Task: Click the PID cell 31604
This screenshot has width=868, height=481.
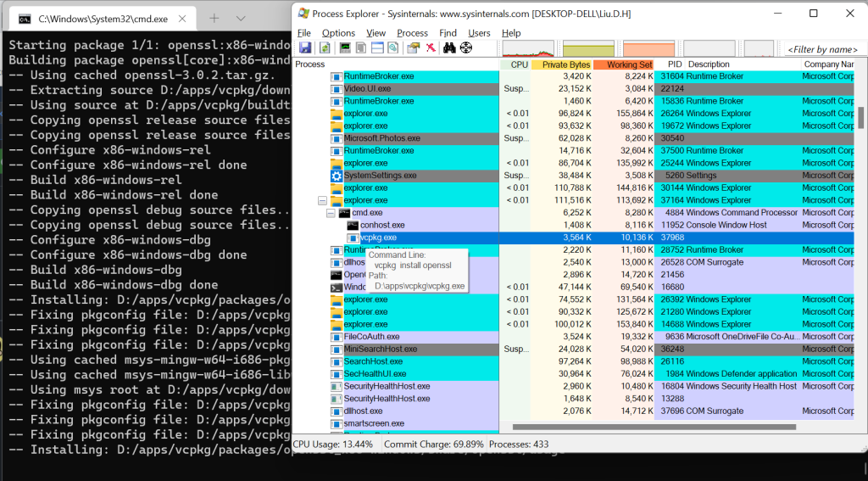Action: tap(672, 76)
